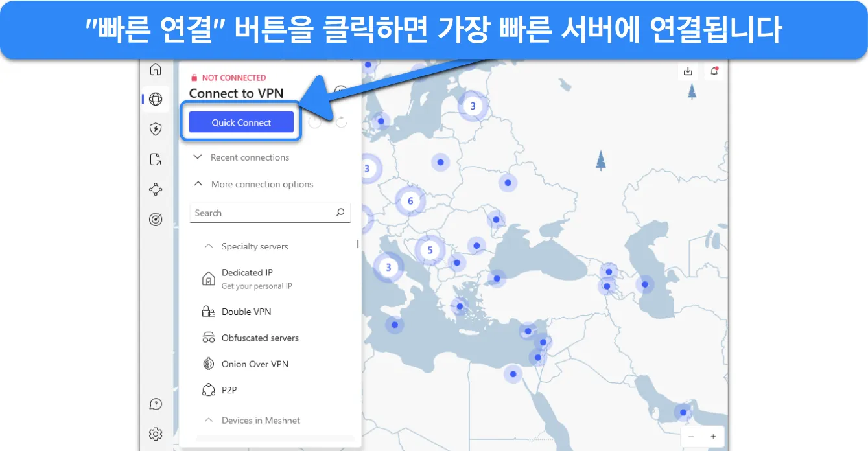Click the download icon above the map

(688, 71)
